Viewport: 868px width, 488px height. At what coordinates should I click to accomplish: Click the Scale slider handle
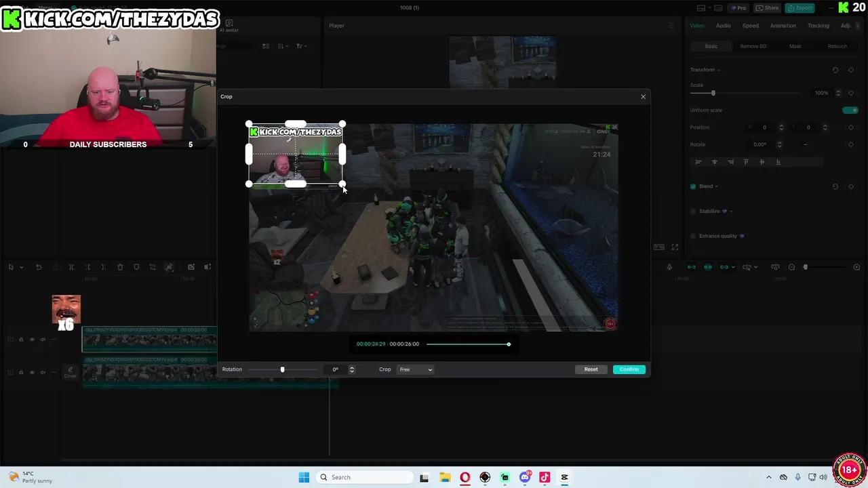tap(713, 93)
